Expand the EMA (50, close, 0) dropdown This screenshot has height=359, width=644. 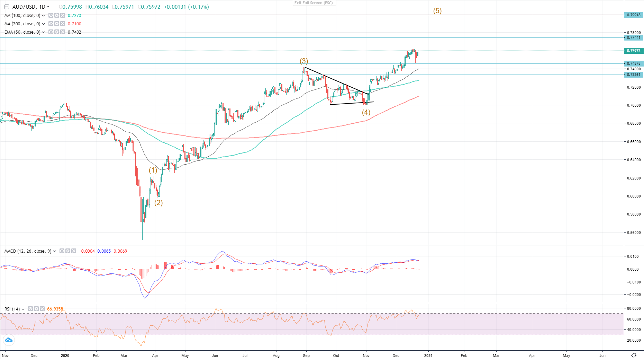(x=43, y=32)
